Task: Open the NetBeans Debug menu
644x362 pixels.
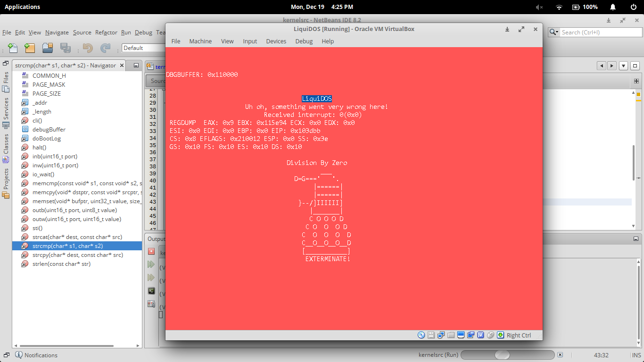Action: point(143,33)
